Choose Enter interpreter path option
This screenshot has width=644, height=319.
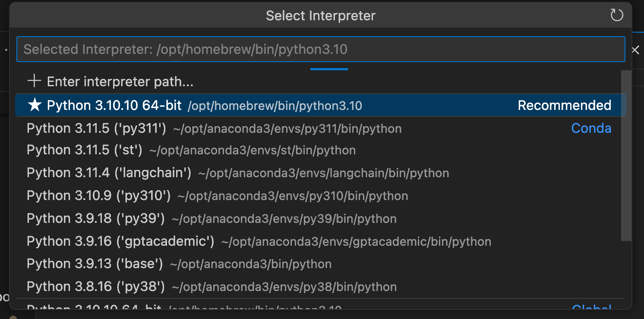pos(120,81)
